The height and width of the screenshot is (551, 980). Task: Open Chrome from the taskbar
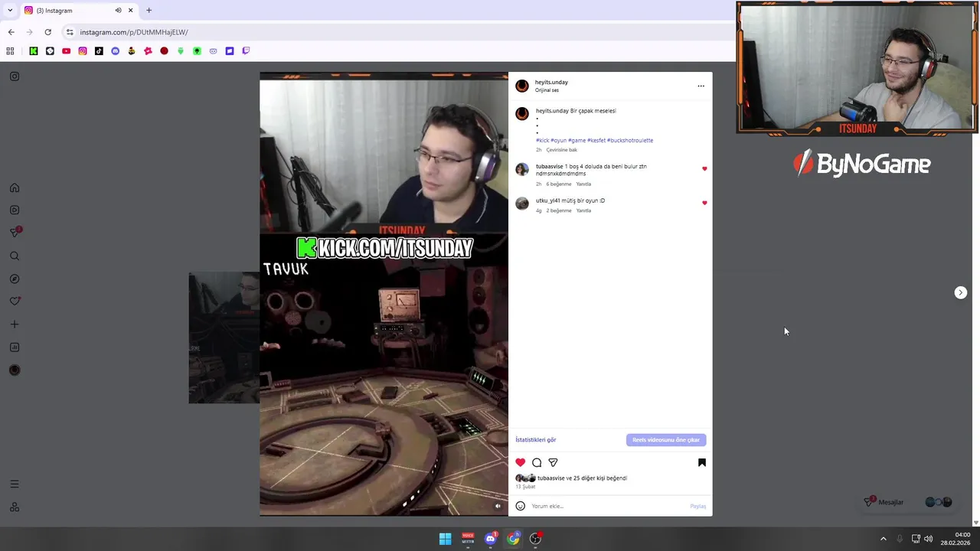[x=513, y=539]
